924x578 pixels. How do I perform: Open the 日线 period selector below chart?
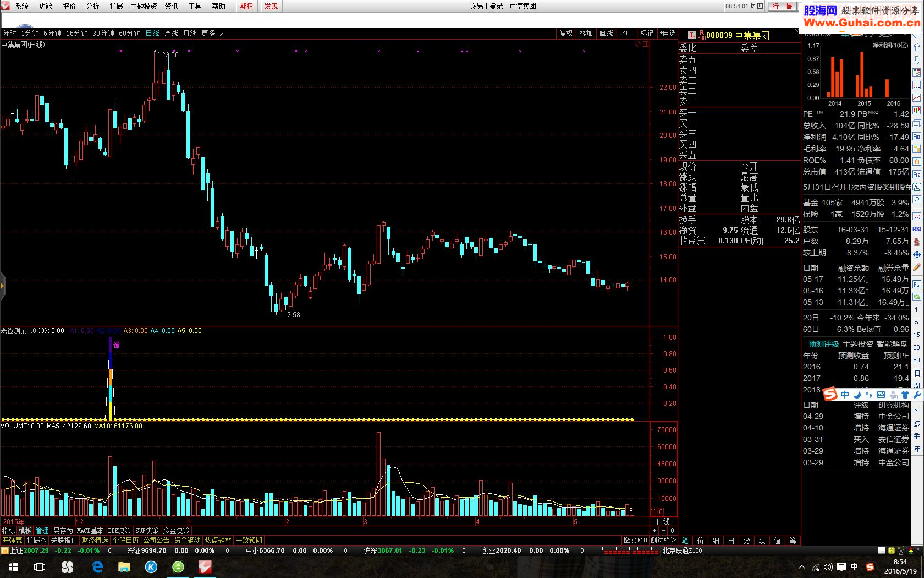tap(663, 521)
